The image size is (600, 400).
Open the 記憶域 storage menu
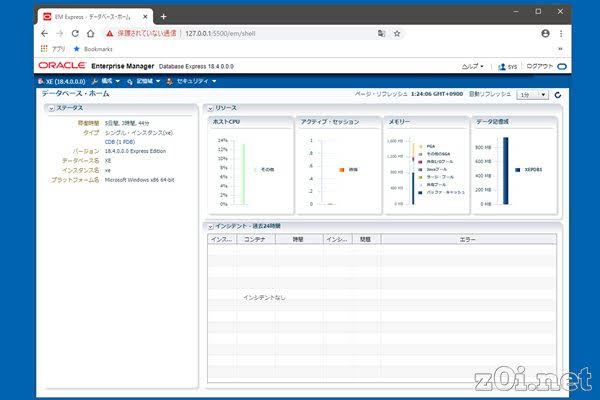tap(144, 81)
